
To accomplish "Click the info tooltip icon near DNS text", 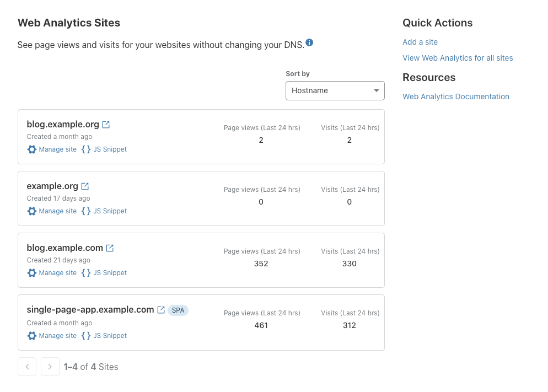I will coord(309,42).
